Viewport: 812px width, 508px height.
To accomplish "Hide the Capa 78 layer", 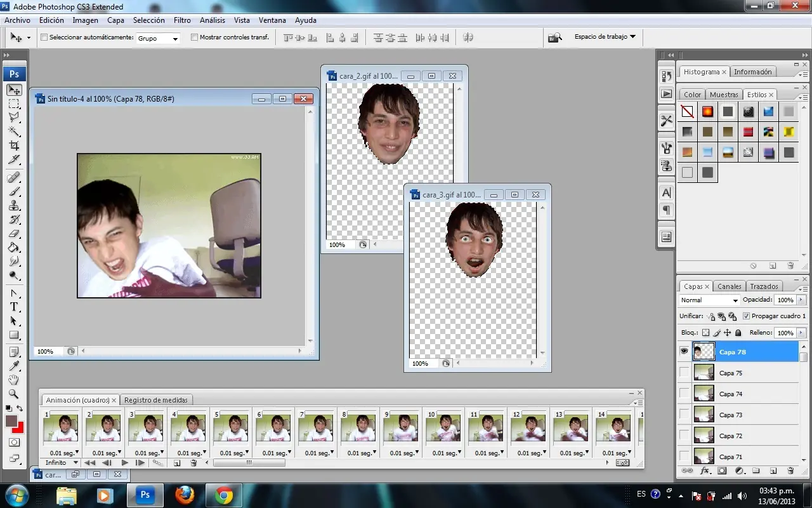I will (684, 351).
